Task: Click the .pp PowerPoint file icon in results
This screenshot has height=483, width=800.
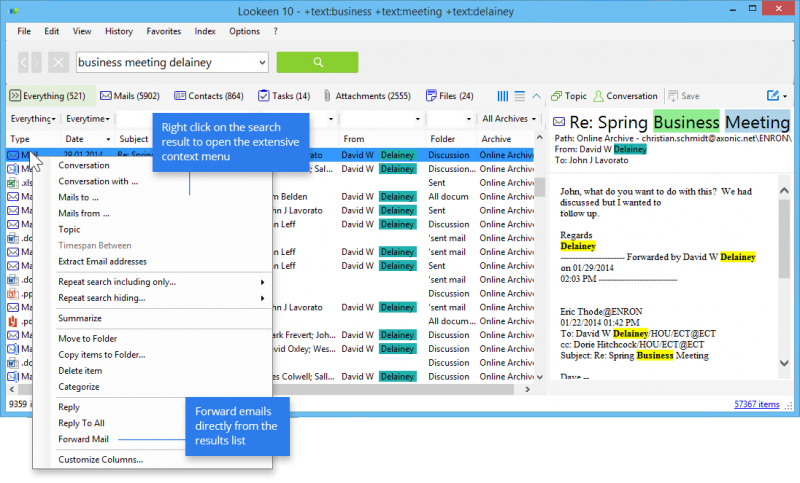Action: [13, 294]
